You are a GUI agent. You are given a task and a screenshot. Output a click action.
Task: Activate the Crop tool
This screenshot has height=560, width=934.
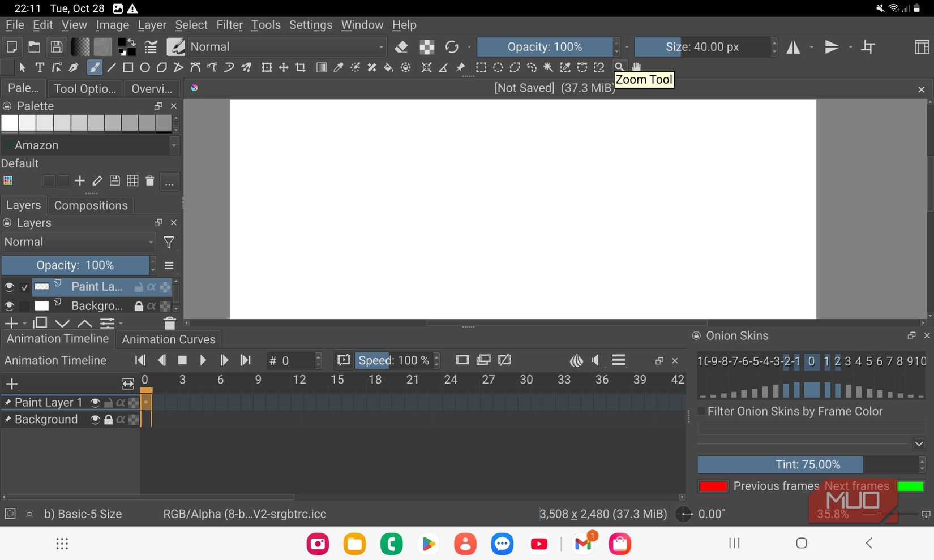(x=300, y=67)
